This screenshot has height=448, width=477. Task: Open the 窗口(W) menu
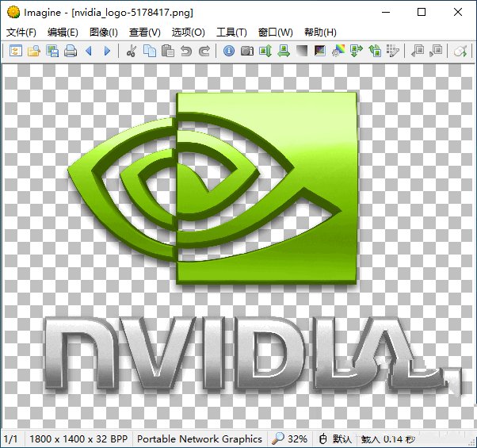[x=275, y=32]
